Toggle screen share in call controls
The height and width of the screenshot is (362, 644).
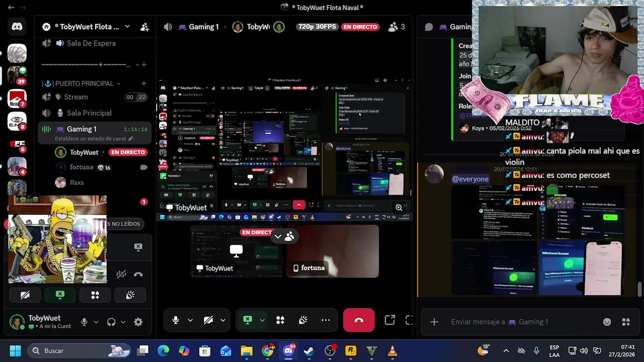[x=248, y=320]
